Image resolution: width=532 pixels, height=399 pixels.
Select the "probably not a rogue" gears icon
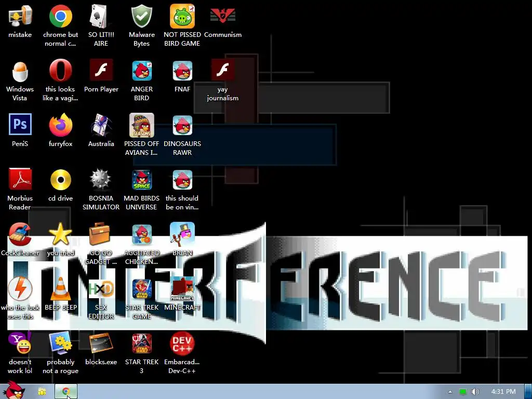coord(60,343)
